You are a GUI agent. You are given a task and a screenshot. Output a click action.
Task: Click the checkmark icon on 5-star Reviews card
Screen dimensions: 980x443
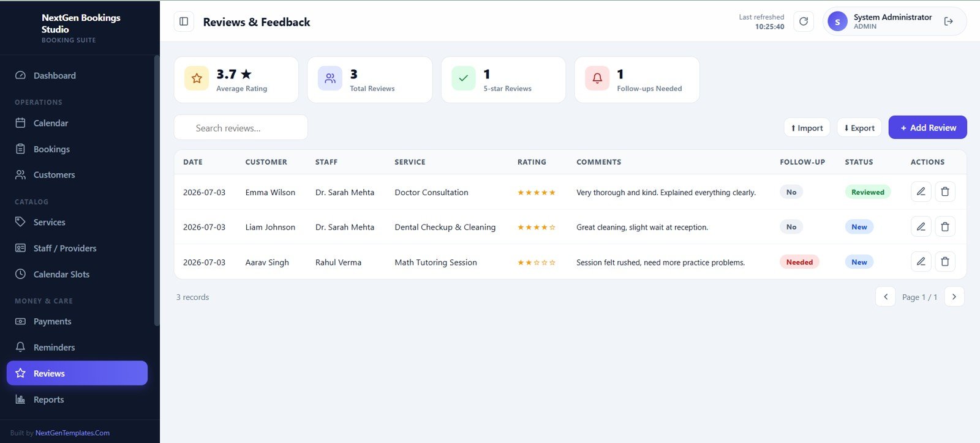pos(464,78)
